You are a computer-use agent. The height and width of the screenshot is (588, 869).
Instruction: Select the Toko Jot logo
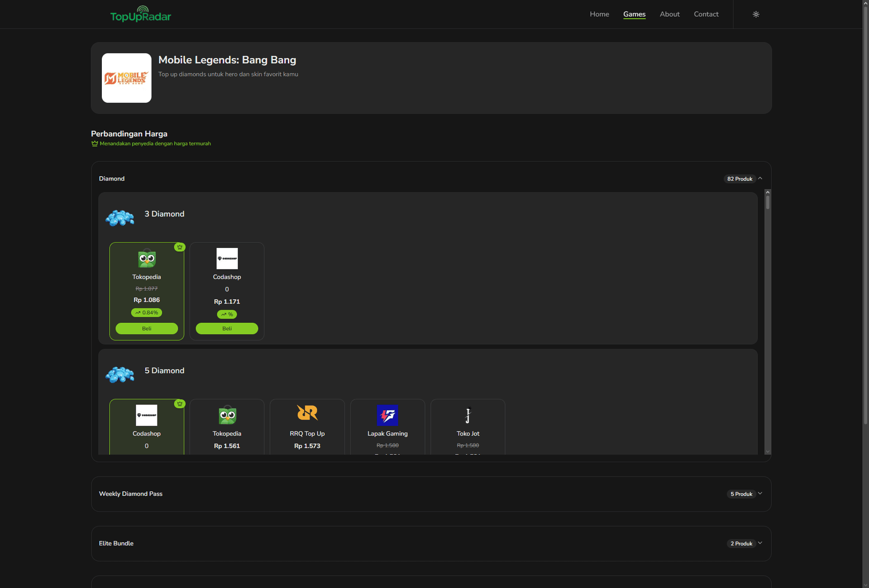click(x=468, y=415)
